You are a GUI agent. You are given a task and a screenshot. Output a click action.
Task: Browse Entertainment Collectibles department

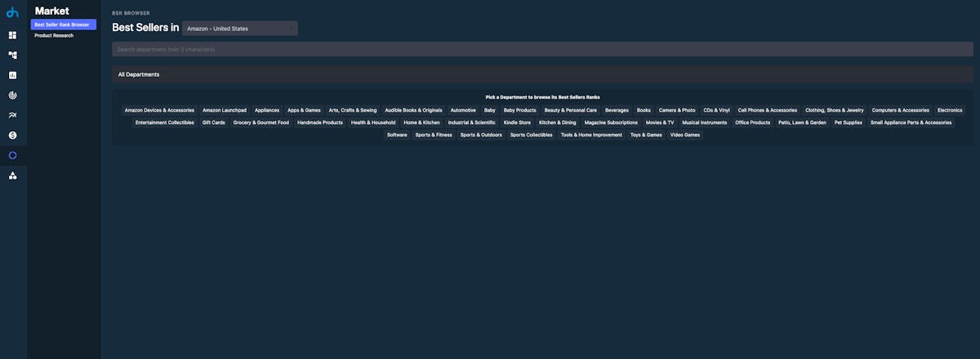pos(165,122)
